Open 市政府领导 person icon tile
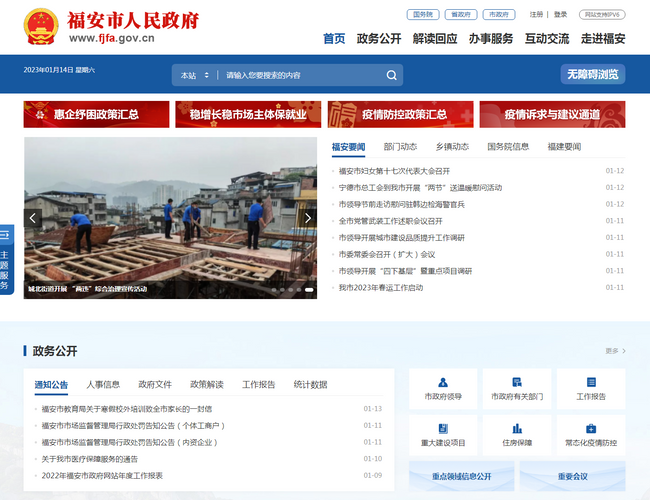Image resolution: width=650 pixels, height=500 pixels. pos(442,388)
